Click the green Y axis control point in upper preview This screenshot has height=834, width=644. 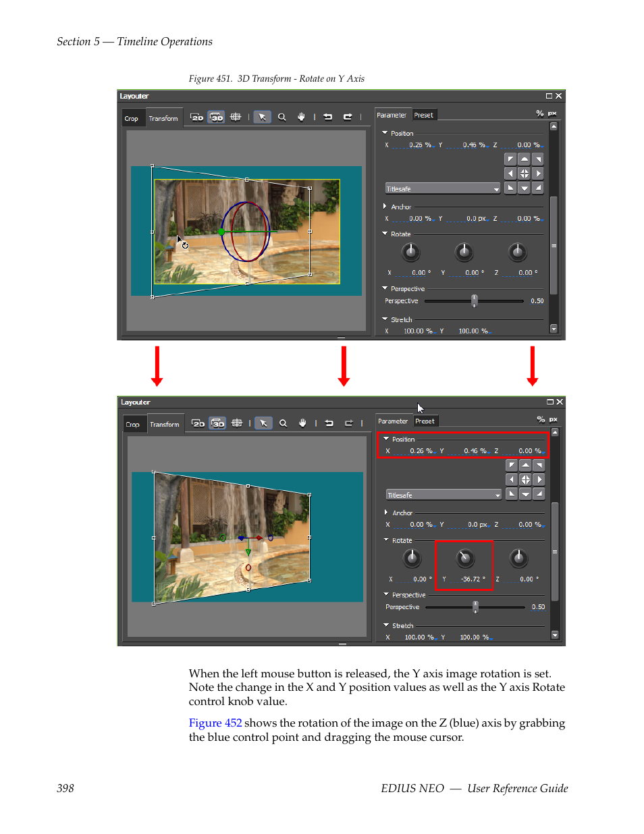[x=221, y=232]
